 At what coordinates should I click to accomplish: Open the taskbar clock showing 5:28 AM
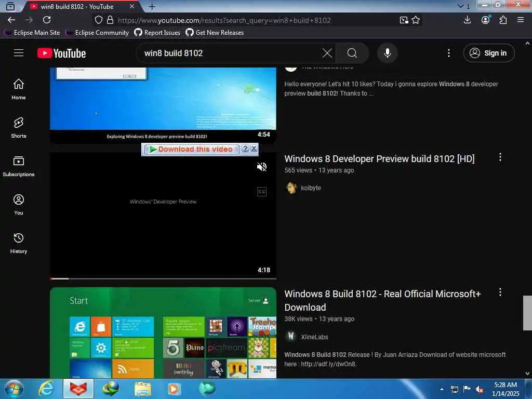point(506,389)
